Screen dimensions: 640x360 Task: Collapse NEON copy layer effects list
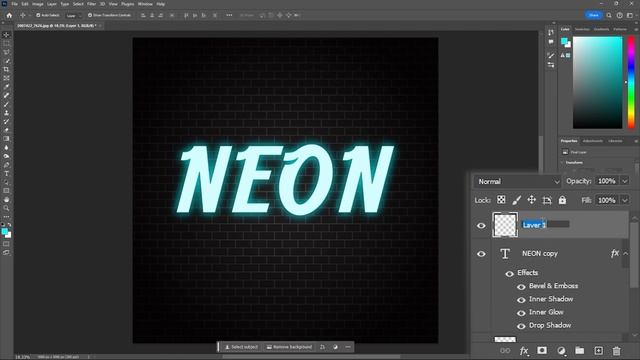626,253
